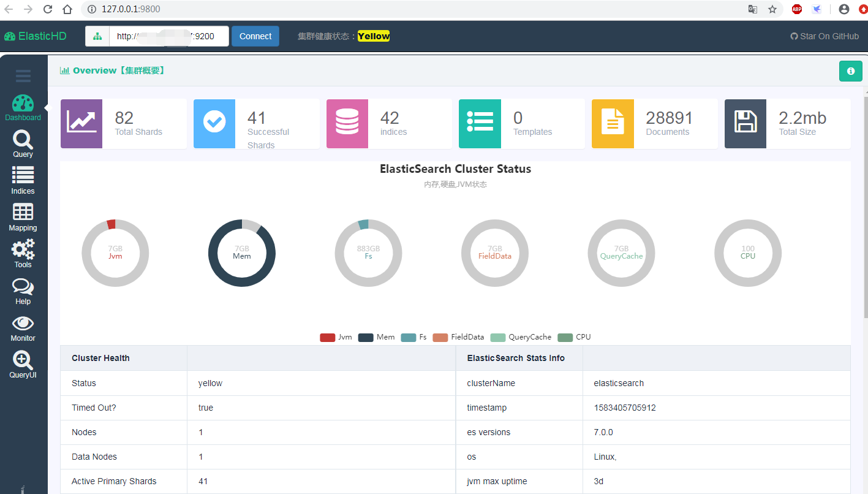Click the browser translate icon in the address bar
The image size is (868, 494).
click(x=753, y=9)
